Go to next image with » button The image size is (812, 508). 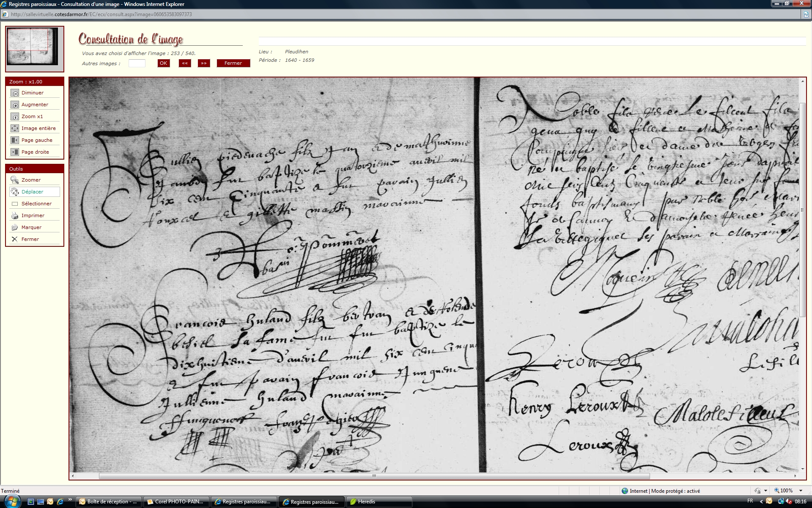coord(204,63)
